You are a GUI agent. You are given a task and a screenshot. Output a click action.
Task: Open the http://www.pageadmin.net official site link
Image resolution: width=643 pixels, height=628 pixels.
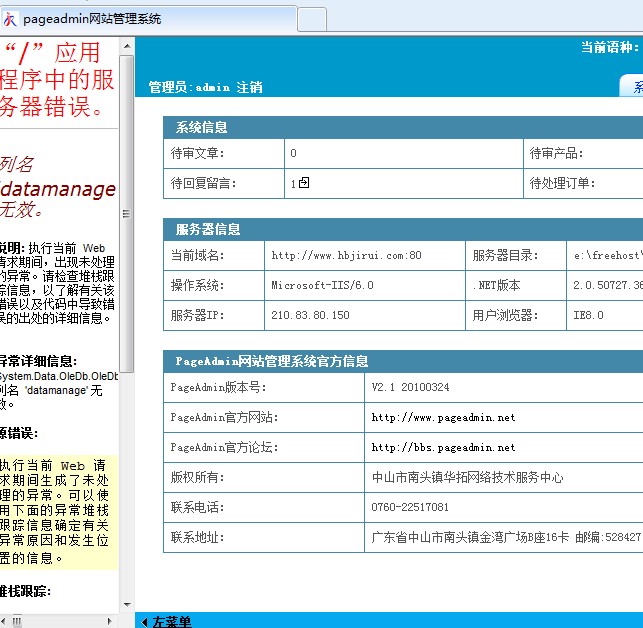point(443,417)
